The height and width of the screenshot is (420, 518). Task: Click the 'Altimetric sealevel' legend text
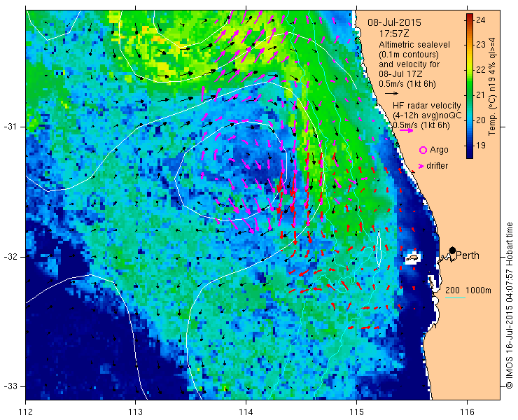pyautogui.click(x=414, y=45)
